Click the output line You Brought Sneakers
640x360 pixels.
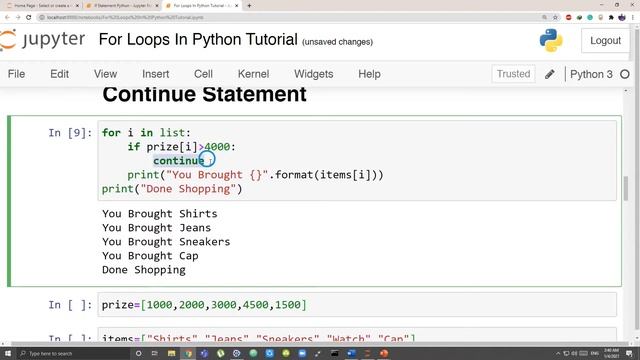click(x=166, y=242)
